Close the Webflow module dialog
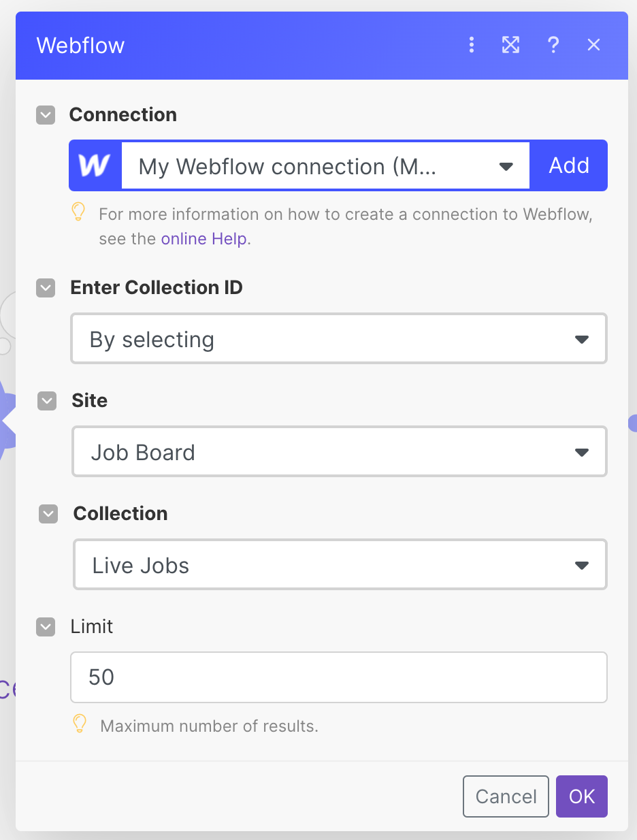Viewport: 637px width, 840px height. pyautogui.click(x=593, y=45)
